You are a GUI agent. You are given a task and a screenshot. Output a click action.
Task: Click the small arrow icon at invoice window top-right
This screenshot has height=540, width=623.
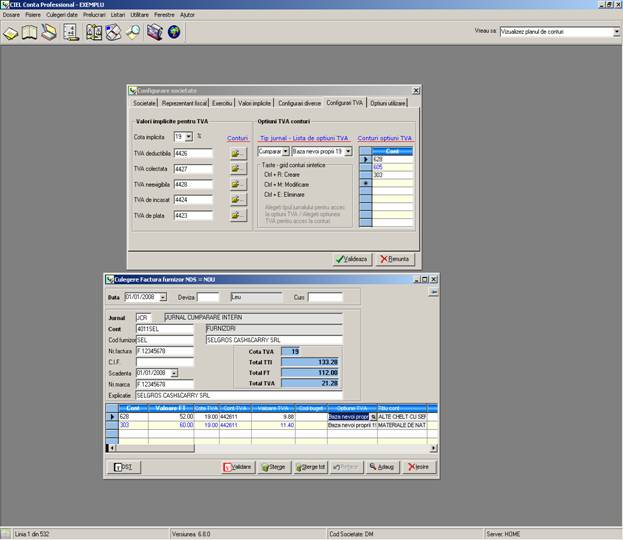(x=434, y=292)
